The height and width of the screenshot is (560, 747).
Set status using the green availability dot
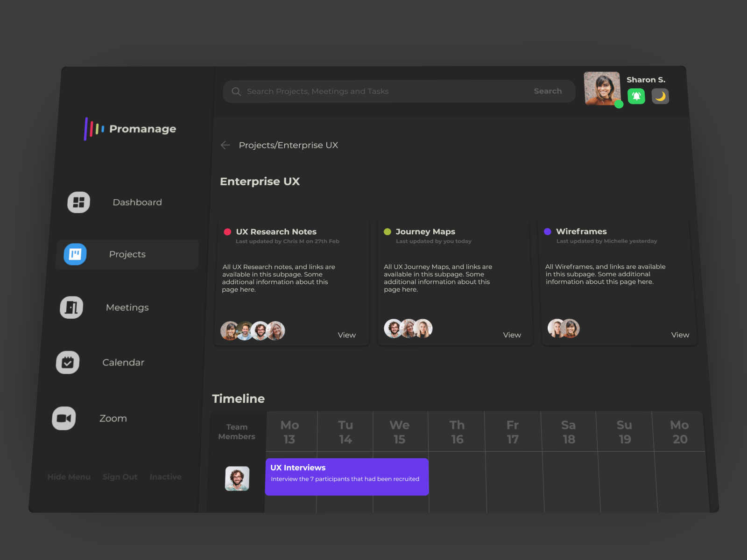pos(619,105)
